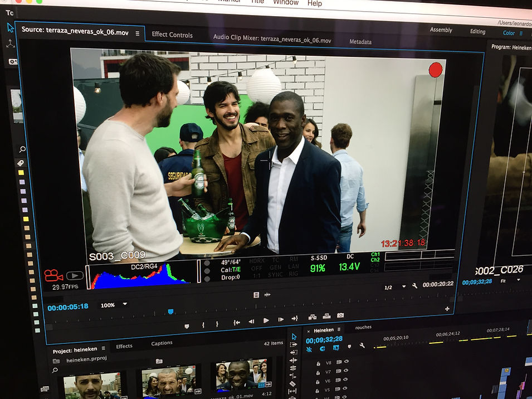The image size is (532, 399).
Task: Open the Captions tab in Project panel
Action: (x=162, y=343)
